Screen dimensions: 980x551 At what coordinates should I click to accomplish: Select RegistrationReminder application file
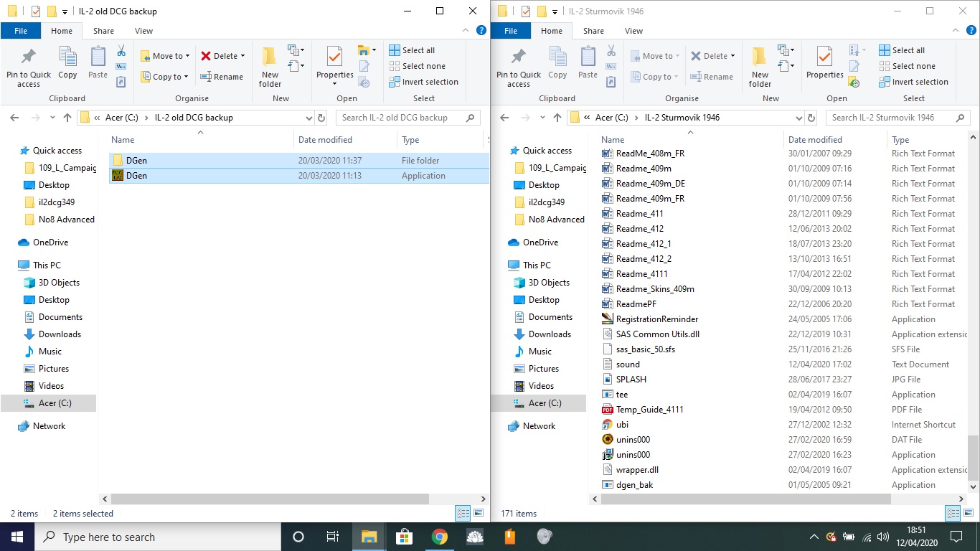click(x=657, y=319)
